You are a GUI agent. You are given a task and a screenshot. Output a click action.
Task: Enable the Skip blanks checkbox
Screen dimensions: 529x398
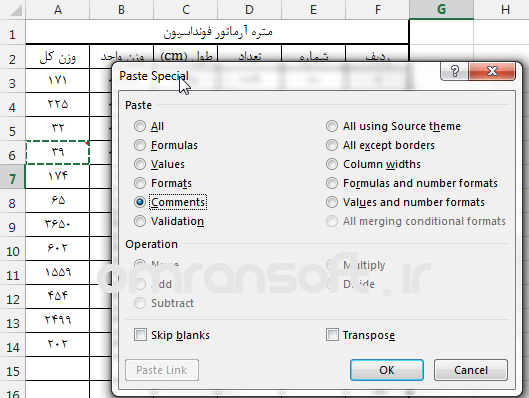click(140, 335)
